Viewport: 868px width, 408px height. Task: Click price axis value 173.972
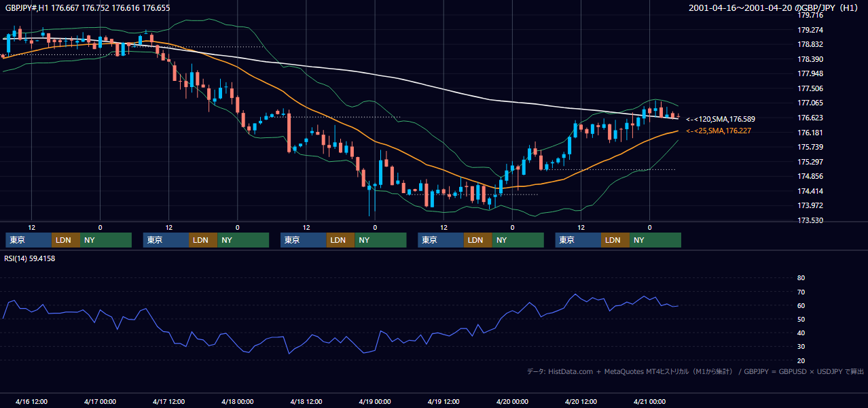point(810,205)
